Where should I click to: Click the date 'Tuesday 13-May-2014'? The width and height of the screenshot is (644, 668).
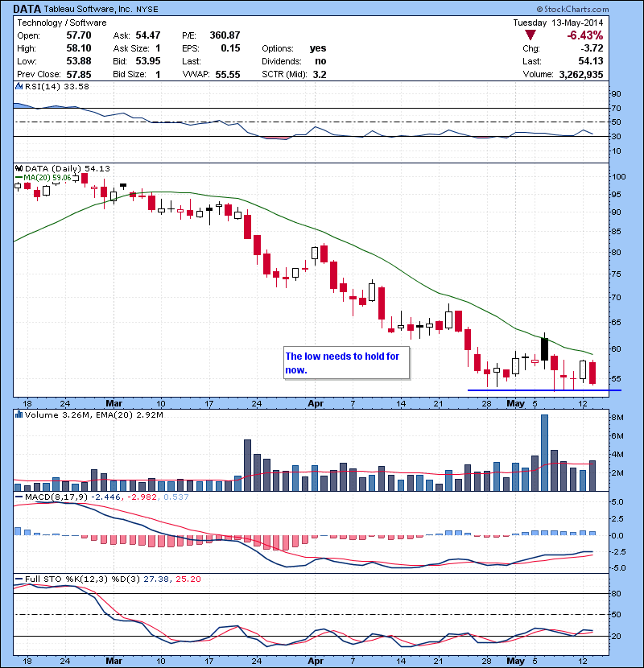558,23
